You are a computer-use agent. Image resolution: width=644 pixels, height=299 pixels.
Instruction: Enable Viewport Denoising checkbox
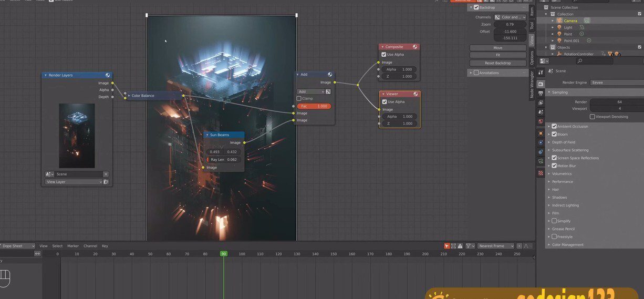click(x=593, y=117)
